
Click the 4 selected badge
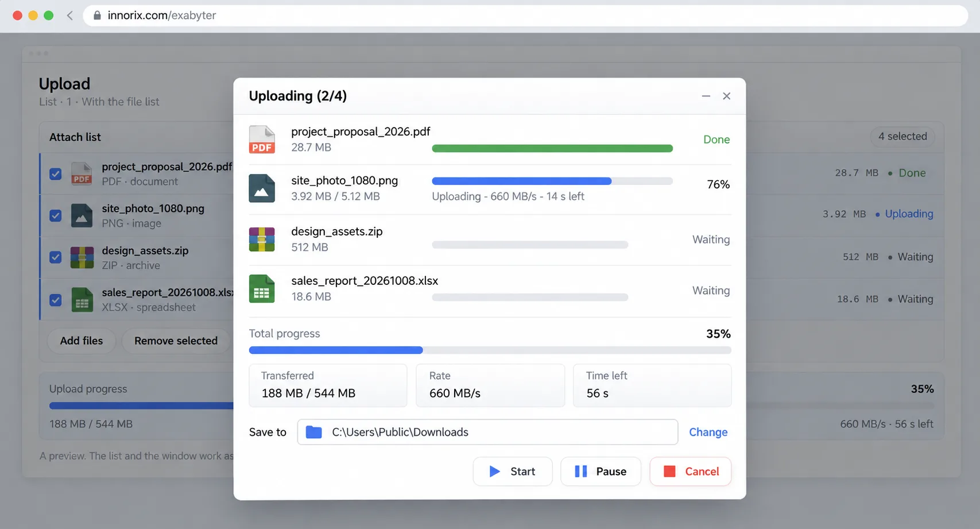902,137
